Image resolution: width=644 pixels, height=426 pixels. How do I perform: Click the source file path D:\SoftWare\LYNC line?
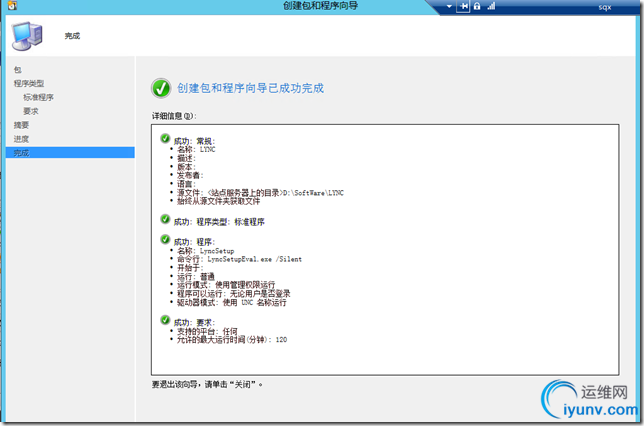click(x=260, y=193)
